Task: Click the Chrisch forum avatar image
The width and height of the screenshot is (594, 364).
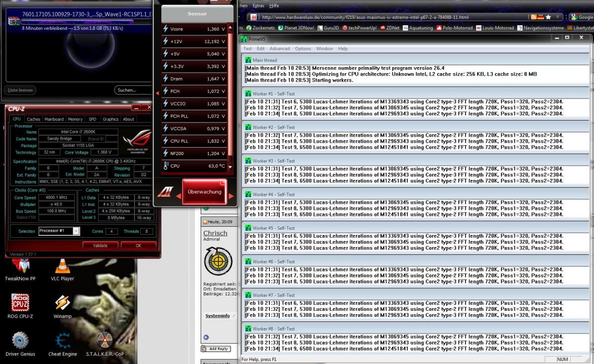Action: 218,261
